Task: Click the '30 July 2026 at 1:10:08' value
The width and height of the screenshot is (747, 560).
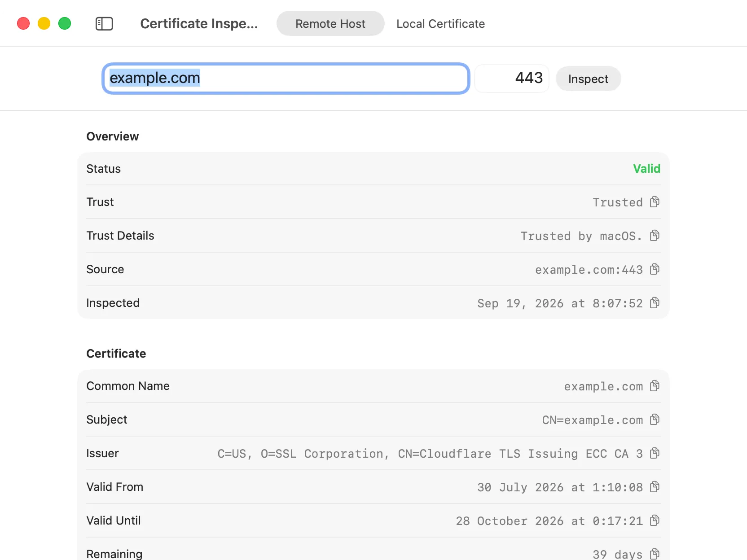Action: (560, 487)
